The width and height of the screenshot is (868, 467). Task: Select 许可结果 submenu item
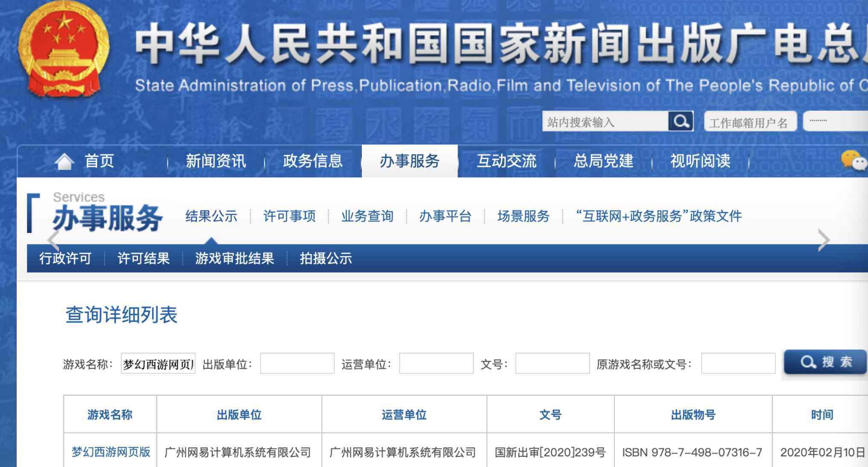(x=144, y=258)
